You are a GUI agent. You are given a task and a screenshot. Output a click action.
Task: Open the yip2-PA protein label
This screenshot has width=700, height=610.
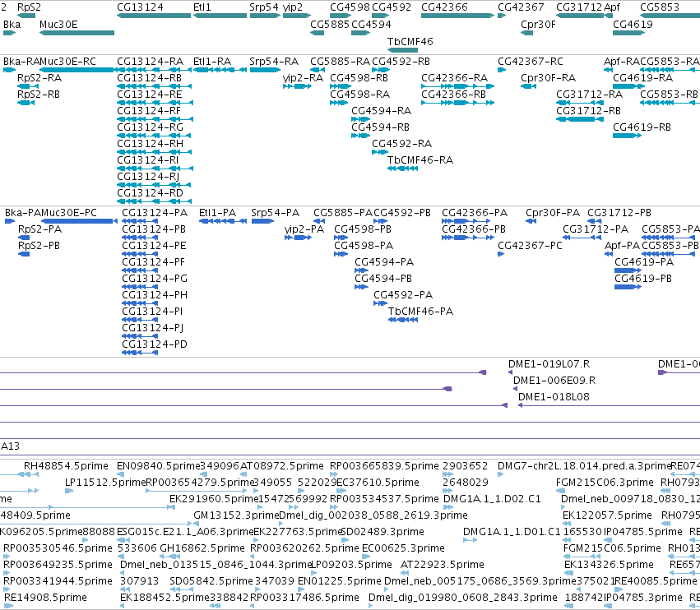coord(304,229)
